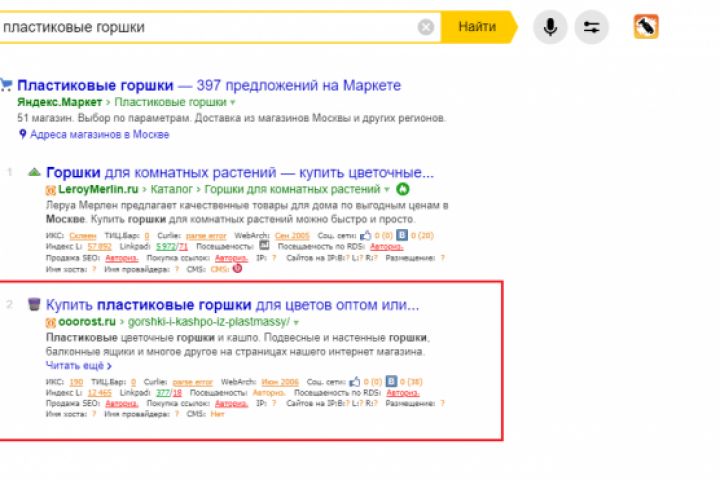Viewport: 720px width, 480px height.
Task: Click the VK icon in LeroyMerlin stats
Action: pos(402,235)
